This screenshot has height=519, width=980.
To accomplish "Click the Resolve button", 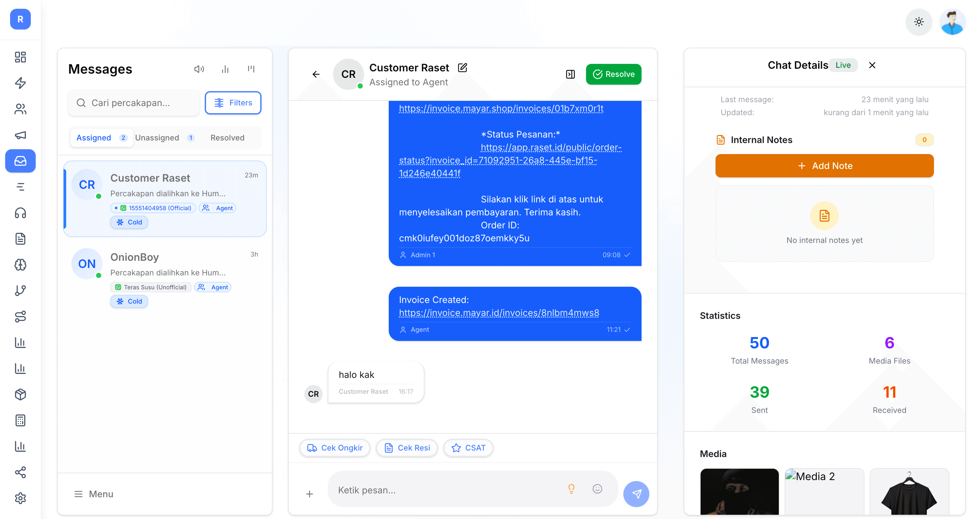I will pos(613,74).
